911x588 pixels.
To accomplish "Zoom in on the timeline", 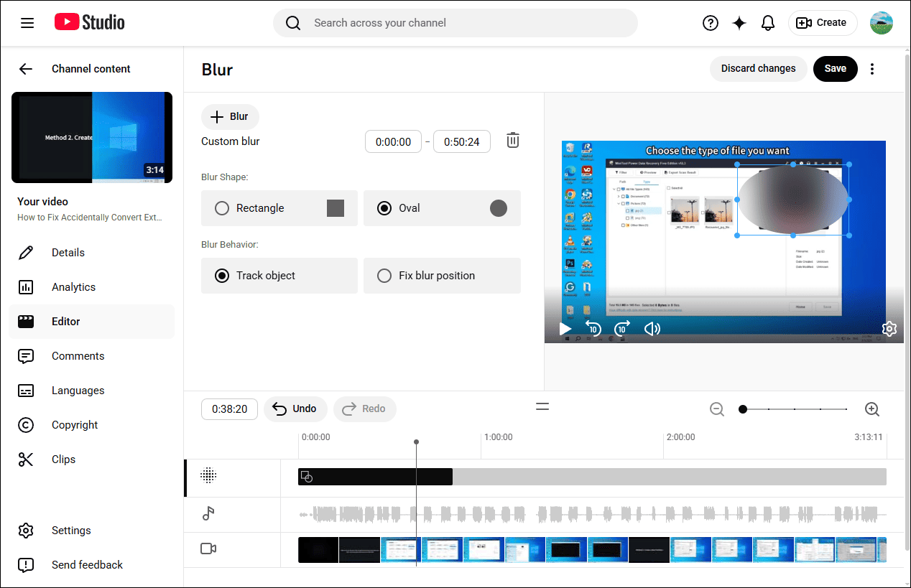I will point(871,409).
